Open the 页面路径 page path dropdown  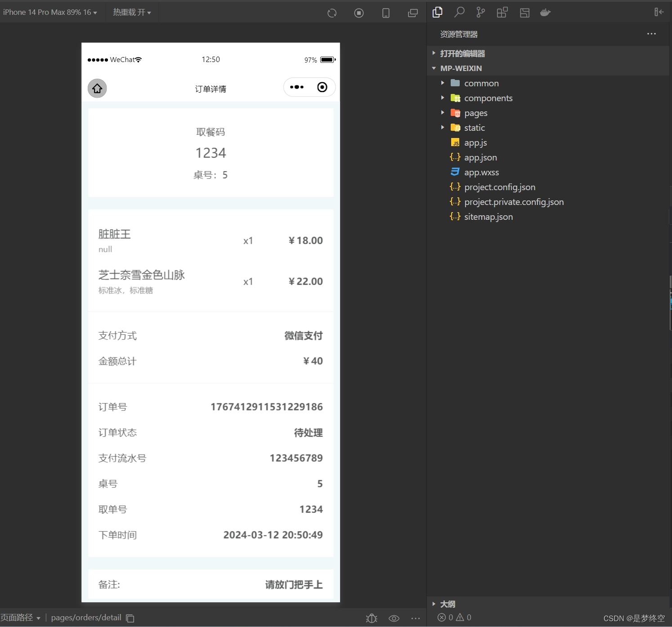(20, 618)
